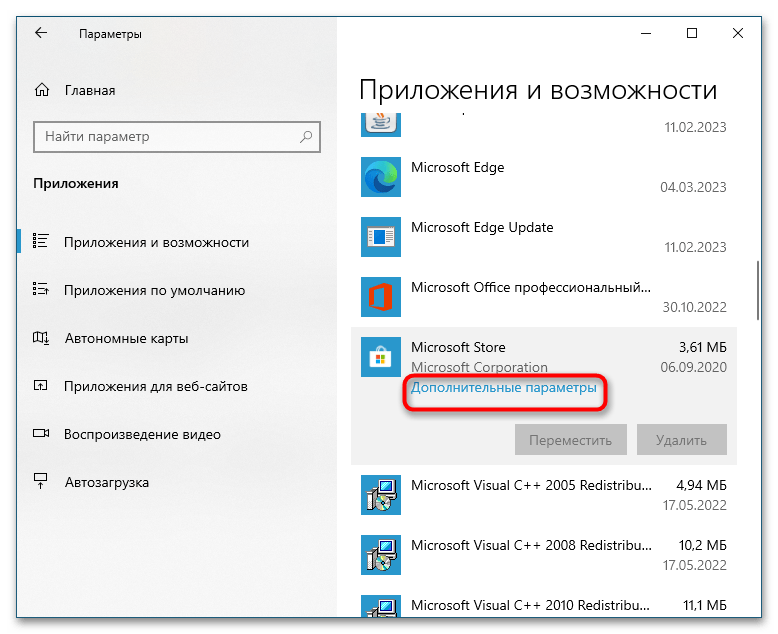
Task: Click the 4,94 МБ size value
Action: [x=702, y=485]
